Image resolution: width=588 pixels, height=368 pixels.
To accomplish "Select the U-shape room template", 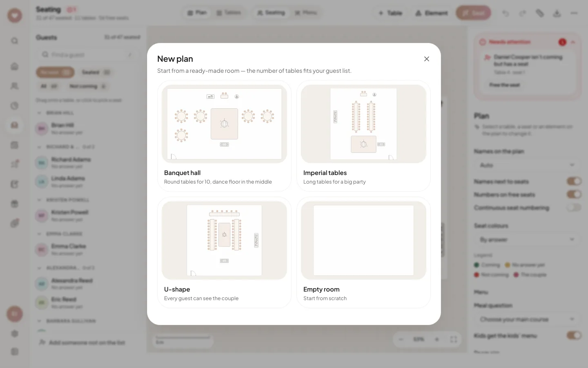I will (x=224, y=252).
